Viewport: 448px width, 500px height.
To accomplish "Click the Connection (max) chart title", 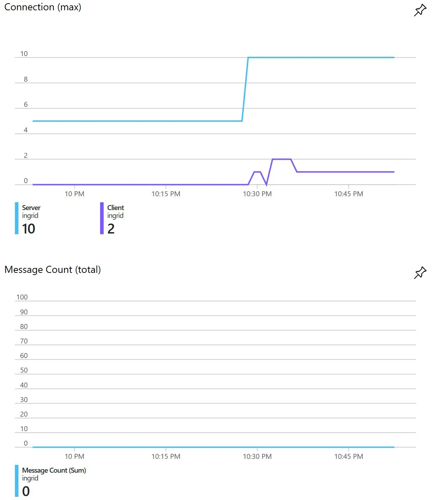I will pos(43,7).
